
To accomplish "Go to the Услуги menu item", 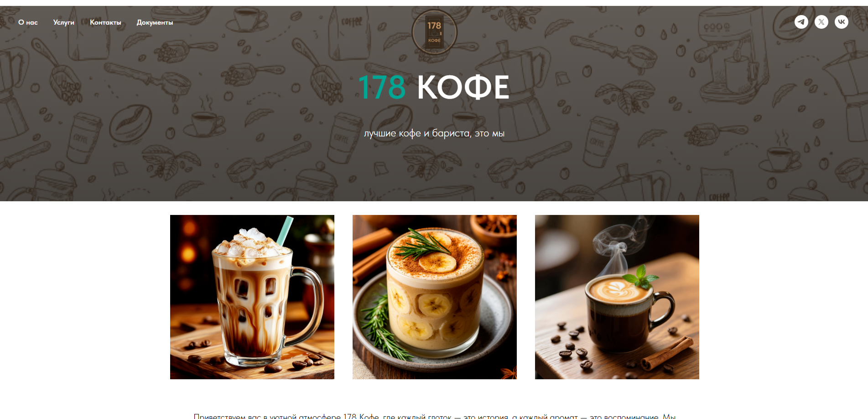I will pyautogui.click(x=63, y=22).
